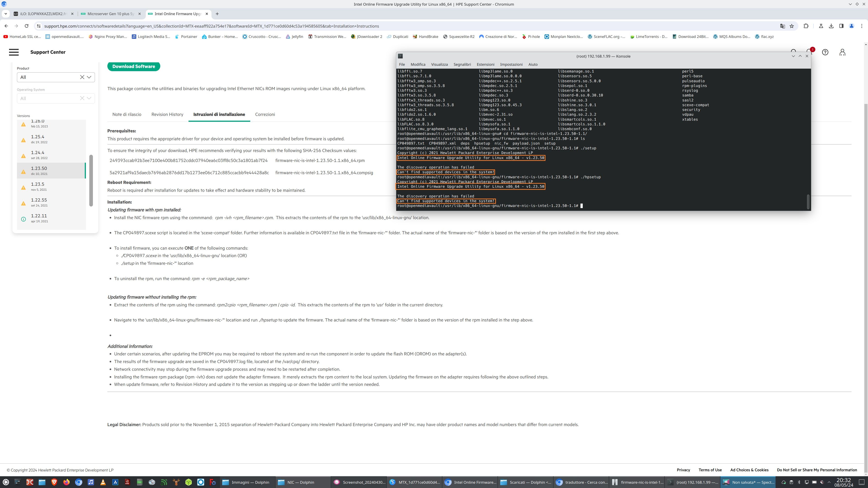Image resolution: width=868 pixels, height=488 pixels.
Task: Open Konsole Visualizza menu
Action: tap(439, 64)
